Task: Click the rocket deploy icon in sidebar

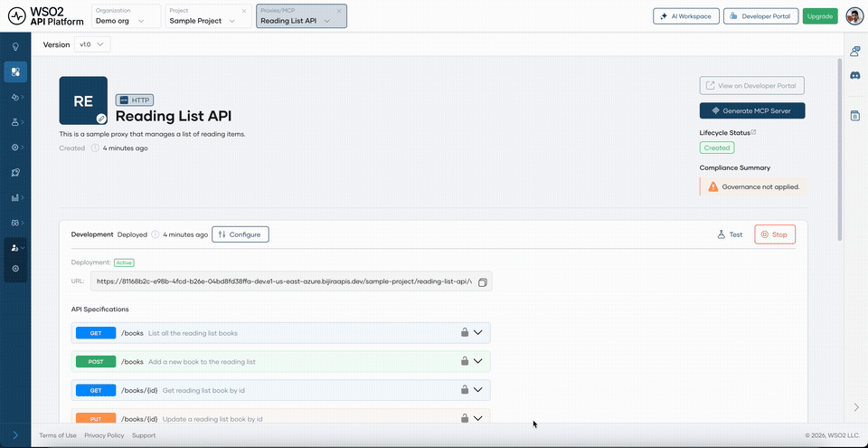Action: 15,173
